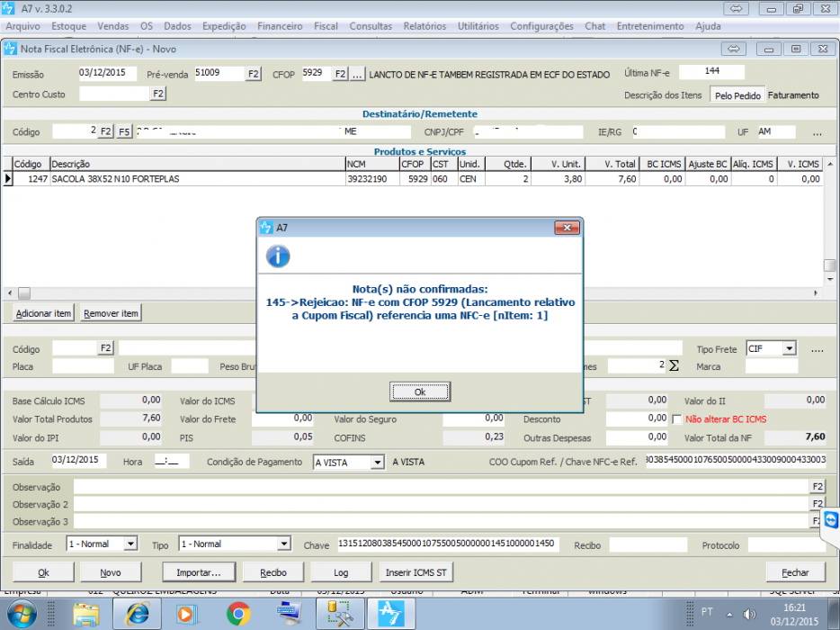Click the sigma sum icon beside volumes
The height and width of the screenshot is (630, 840).
click(674, 365)
